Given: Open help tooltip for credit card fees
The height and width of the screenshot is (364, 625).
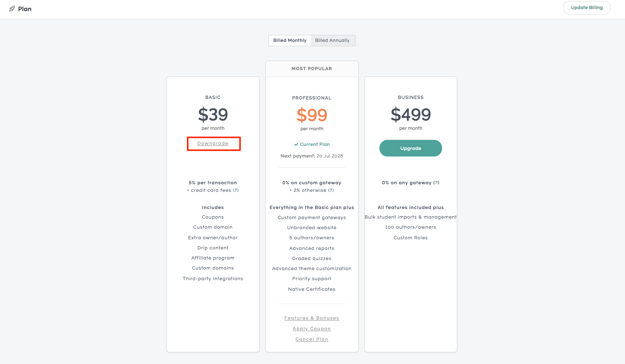Looking at the screenshot, I should [x=236, y=190].
